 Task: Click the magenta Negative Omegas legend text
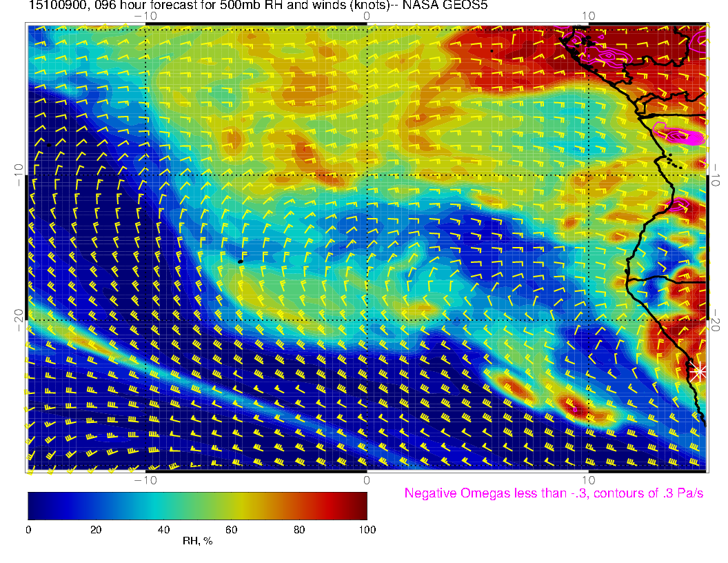554,493
